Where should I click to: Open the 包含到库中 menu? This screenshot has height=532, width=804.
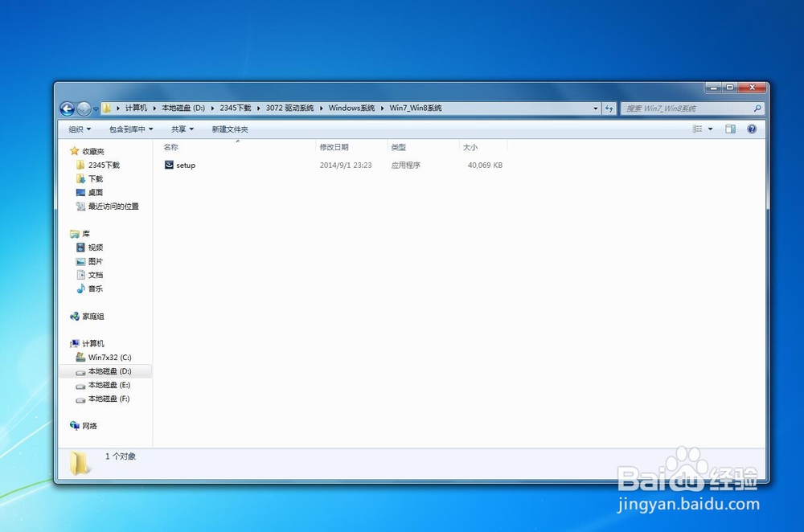click(x=131, y=129)
